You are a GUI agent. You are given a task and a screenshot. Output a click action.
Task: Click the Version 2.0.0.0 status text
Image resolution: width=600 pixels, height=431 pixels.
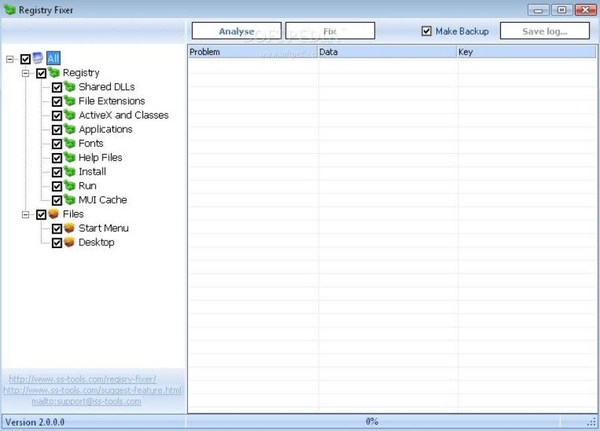point(35,422)
